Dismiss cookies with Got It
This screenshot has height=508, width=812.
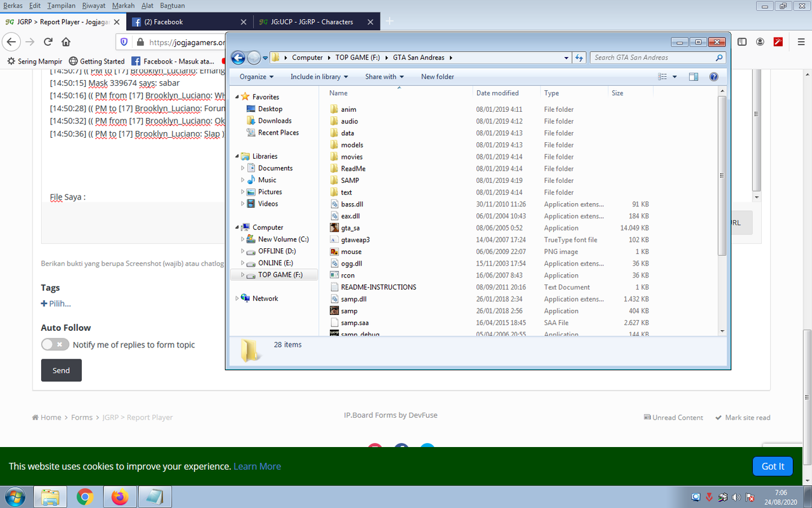click(x=773, y=466)
